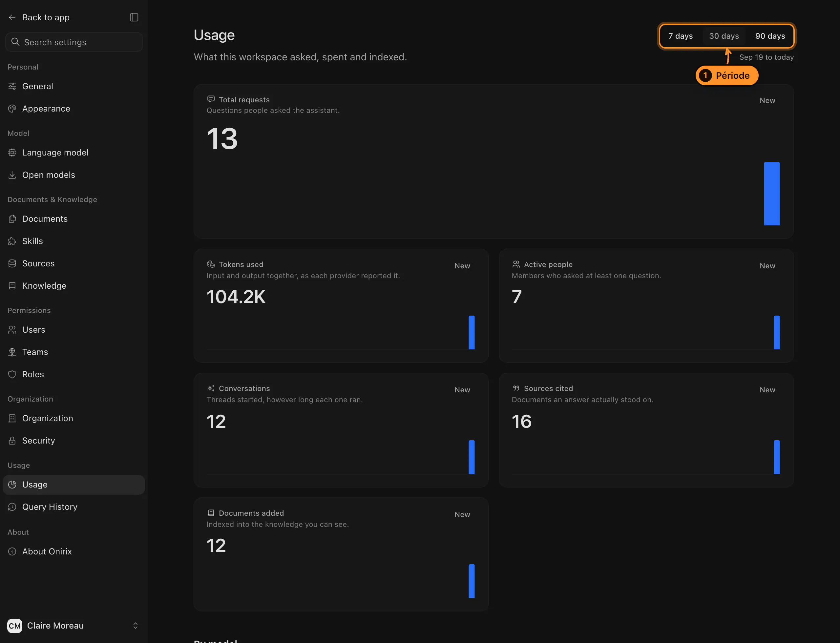This screenshot has width=840, height=643.
Task: Open the Language model settings
Action: click(73, 152)
